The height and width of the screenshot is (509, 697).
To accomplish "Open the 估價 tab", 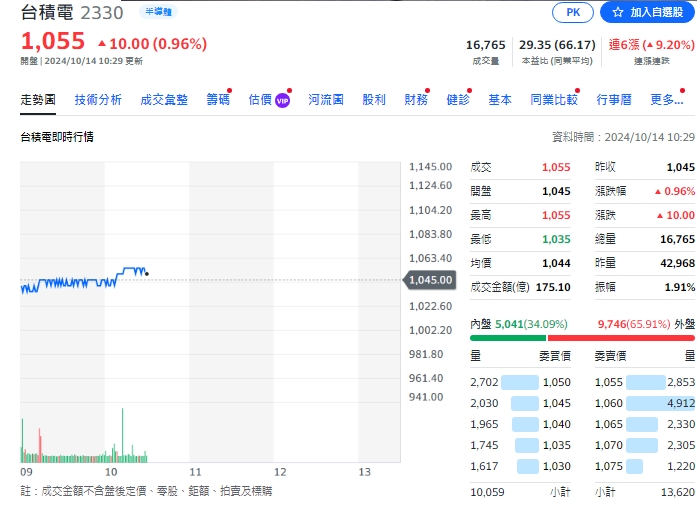I will pyautogui.click(x=260, y=100).
